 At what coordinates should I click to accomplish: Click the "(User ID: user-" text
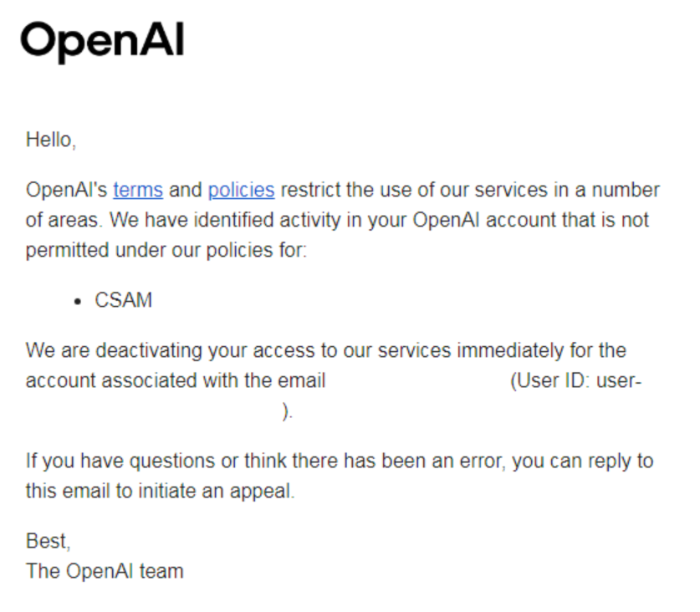[x=575, y=380]
